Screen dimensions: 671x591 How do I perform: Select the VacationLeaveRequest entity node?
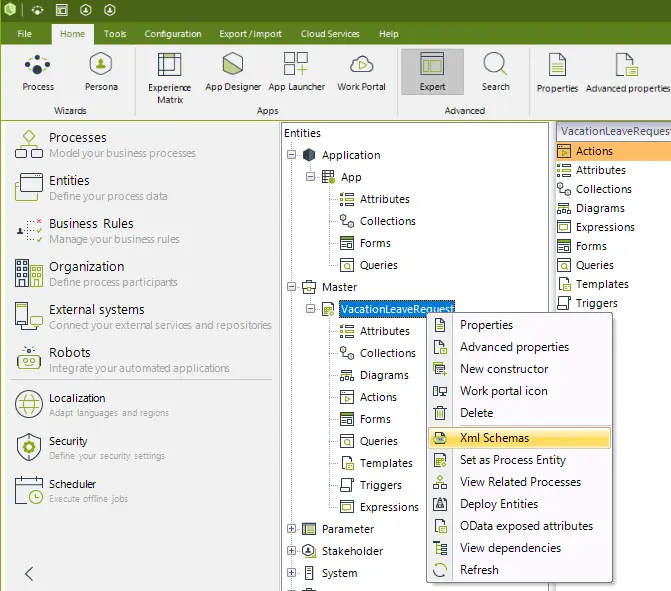(x=396, y=309)
